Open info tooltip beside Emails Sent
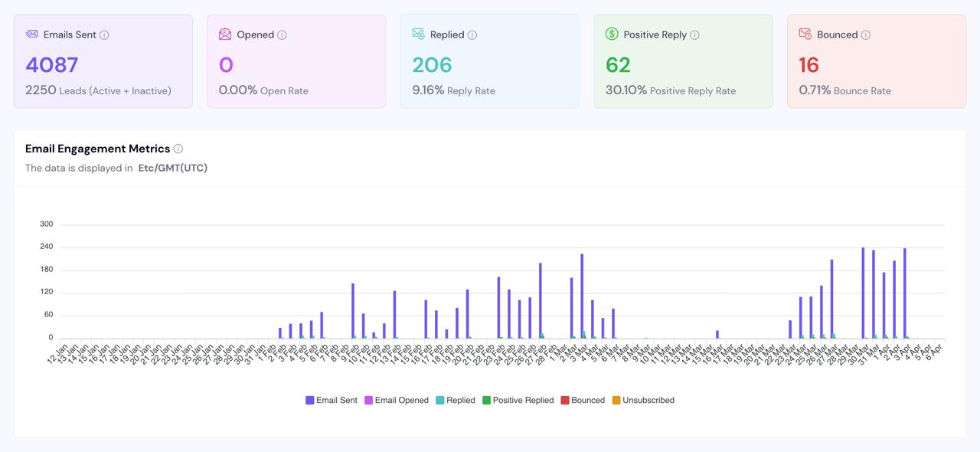Viewport: 980px width, 452px height. 104,35
